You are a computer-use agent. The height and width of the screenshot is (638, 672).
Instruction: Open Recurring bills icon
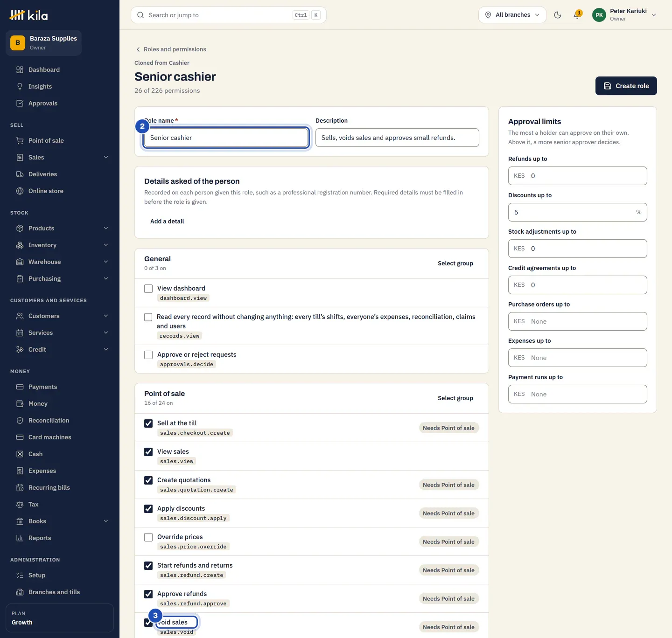click(x=20, y=487)
